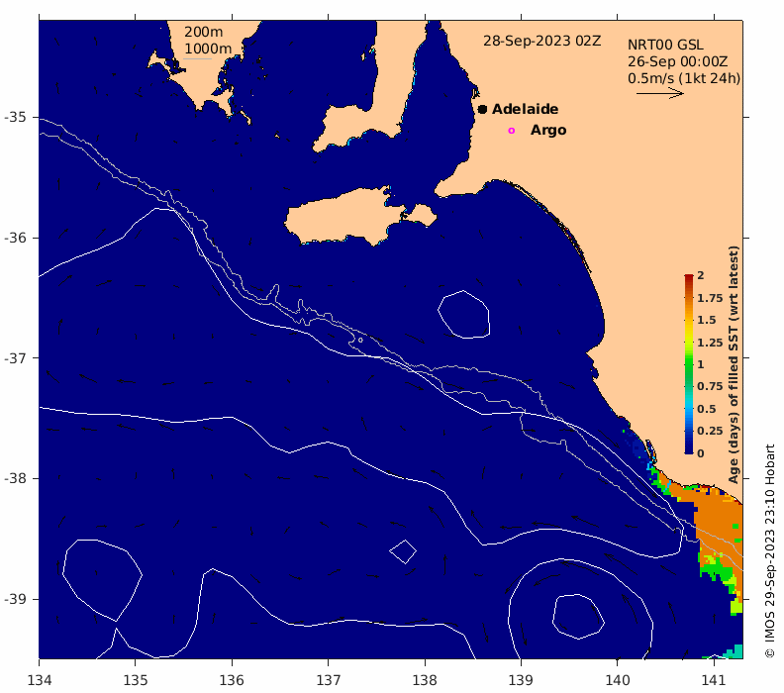Click the latitude axis label '-37'

tap(16, 358)
